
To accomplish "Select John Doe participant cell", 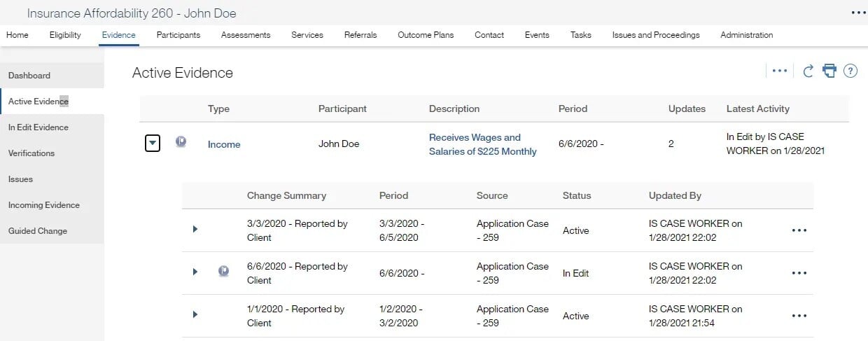I will 339,144.
